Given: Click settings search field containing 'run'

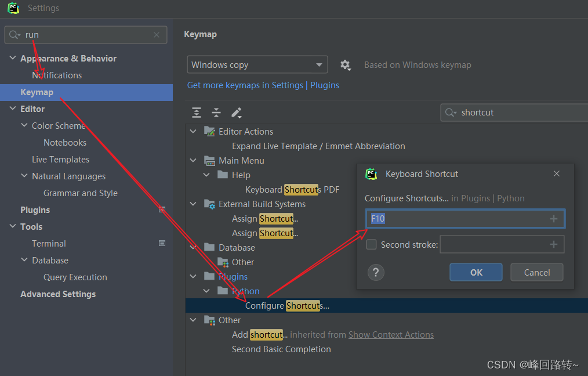Looking at the screenshot, I should coord(85,35).
